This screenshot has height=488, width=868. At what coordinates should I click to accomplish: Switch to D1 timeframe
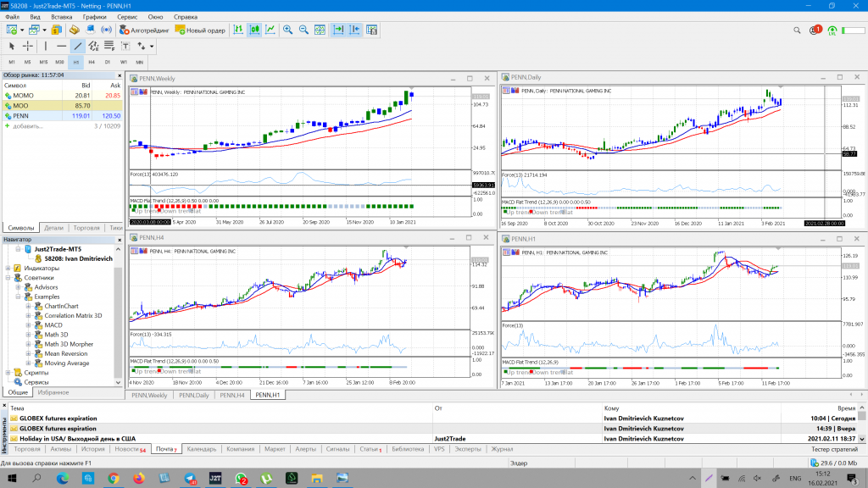108,62
